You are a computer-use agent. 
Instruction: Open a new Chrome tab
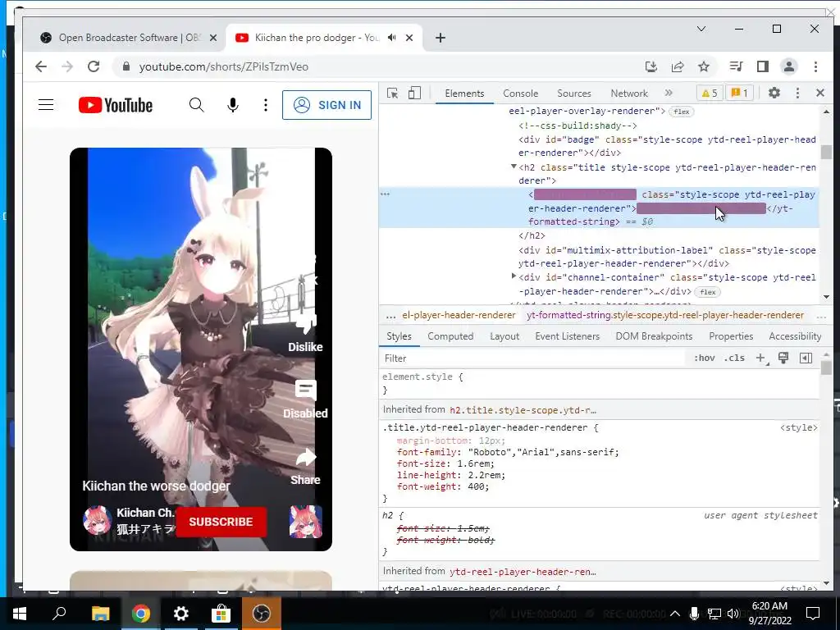tap(441, 38)
